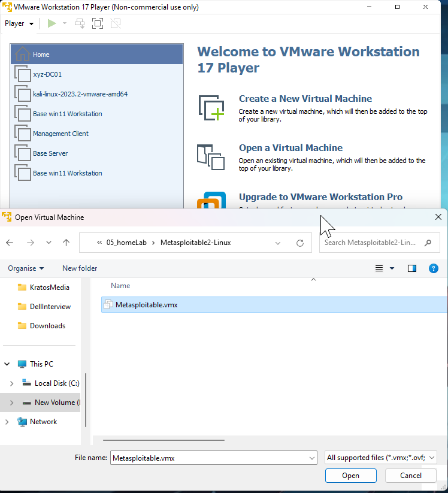Click the Cancel button

(411, 476)
